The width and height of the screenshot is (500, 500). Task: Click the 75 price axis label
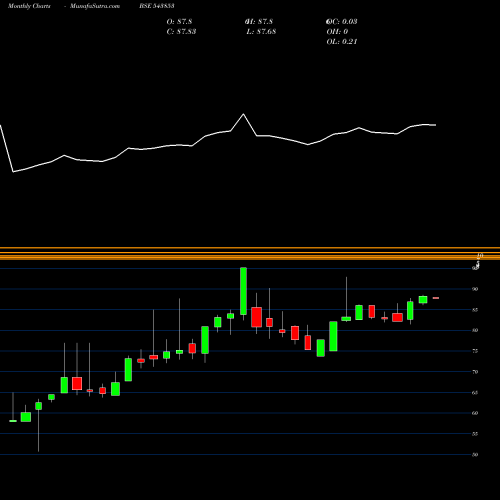tap(475, 351)
